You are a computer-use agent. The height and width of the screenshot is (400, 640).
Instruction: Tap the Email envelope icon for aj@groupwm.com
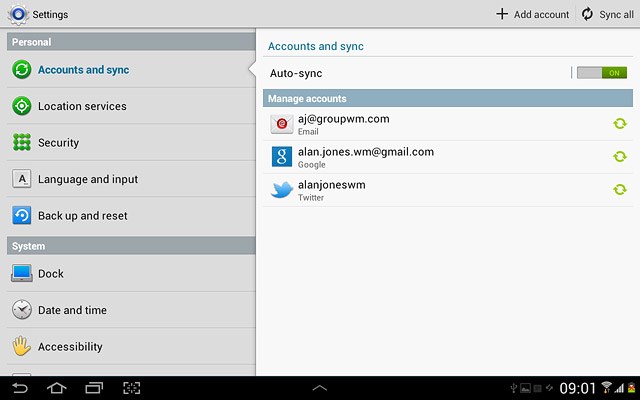coord(282,124)
